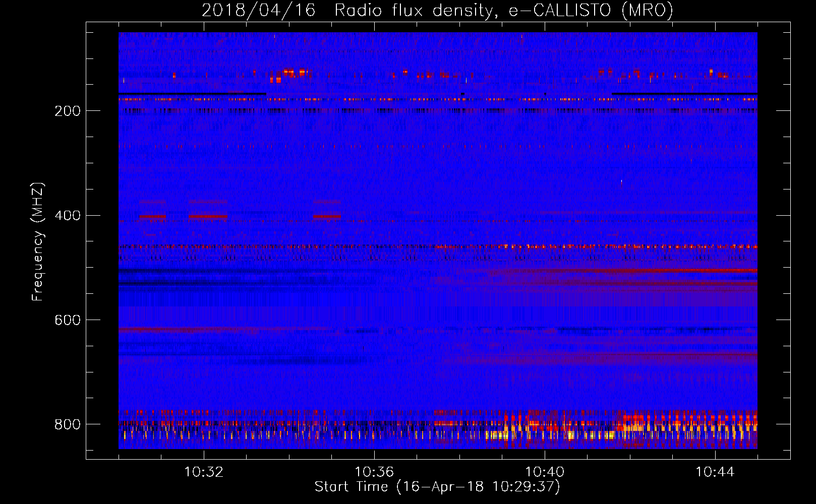Click the 400 frequency tick label

68,216
